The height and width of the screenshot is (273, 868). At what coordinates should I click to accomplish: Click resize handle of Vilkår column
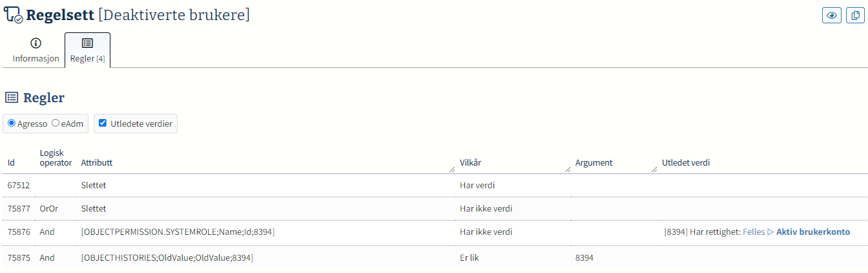(x=567, y=169)
